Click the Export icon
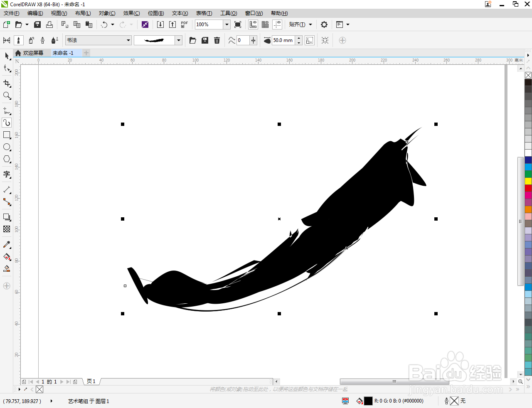The image size is (532, 408). coord(172,25)
